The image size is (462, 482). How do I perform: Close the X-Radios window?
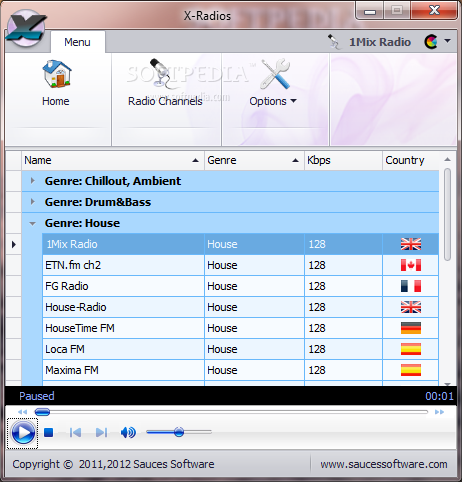pyautogui.click(x=434, y=11)
